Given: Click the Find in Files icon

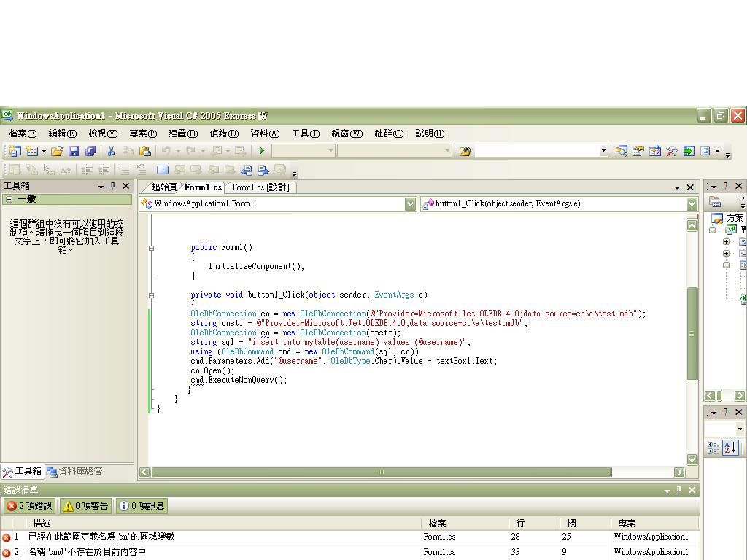Looking at the screenshot, I should pyautogui.click(x=465, y=151).
